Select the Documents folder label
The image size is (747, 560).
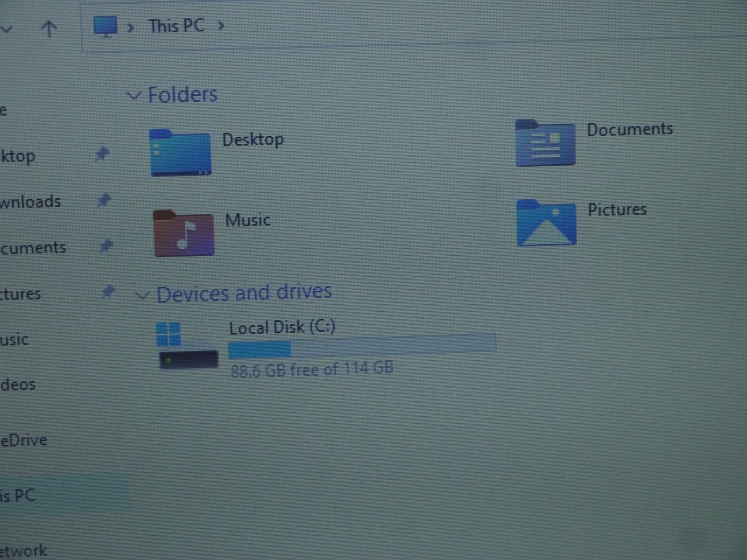point(630,129)
